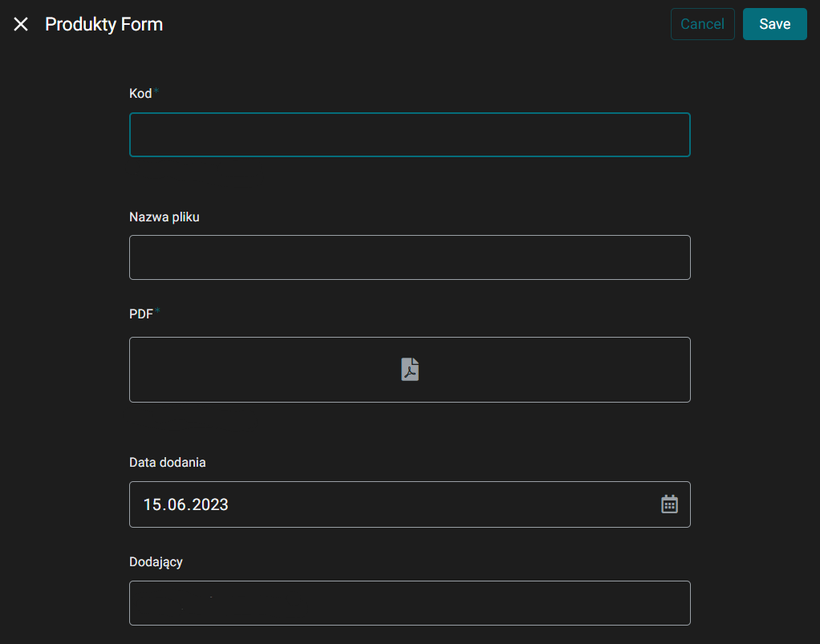Focus the Dodający input field

tap(409, 603)
